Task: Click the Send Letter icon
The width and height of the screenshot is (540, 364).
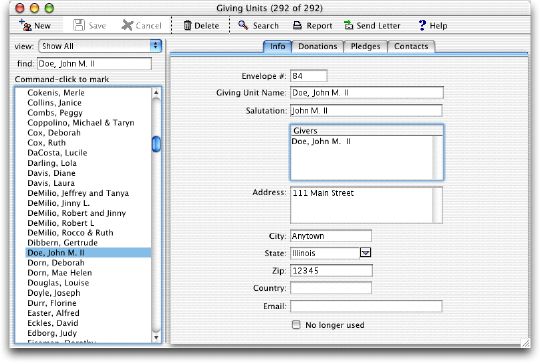Action: [x=349, y=25]
